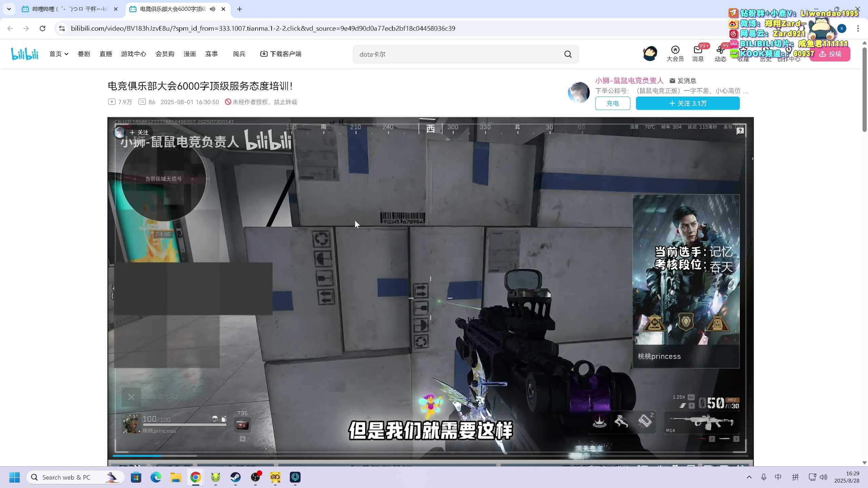Click the video progress bar
The image size is (868, 488).
(x=430, y=455)
